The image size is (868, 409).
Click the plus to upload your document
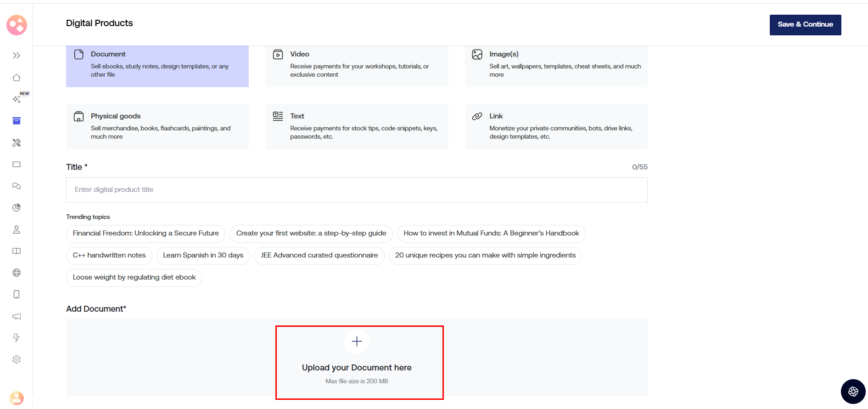point(357,342)
